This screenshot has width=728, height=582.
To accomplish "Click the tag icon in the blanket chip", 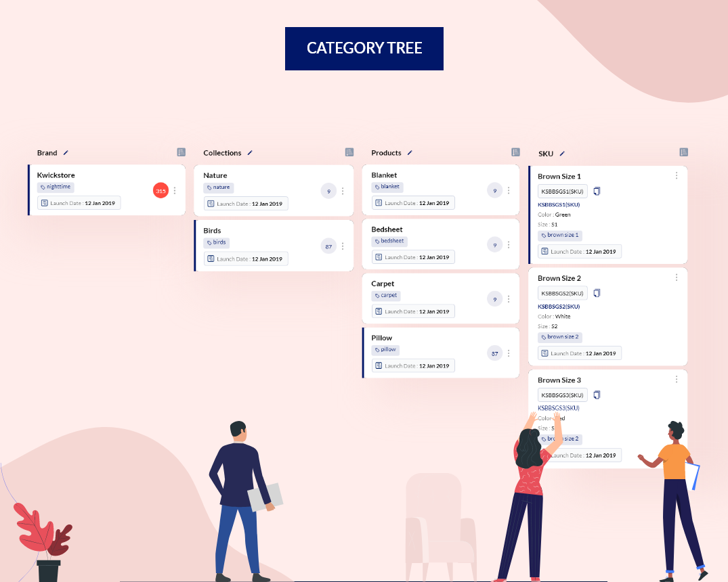I will pyautogui.click(x=378, y=187).
